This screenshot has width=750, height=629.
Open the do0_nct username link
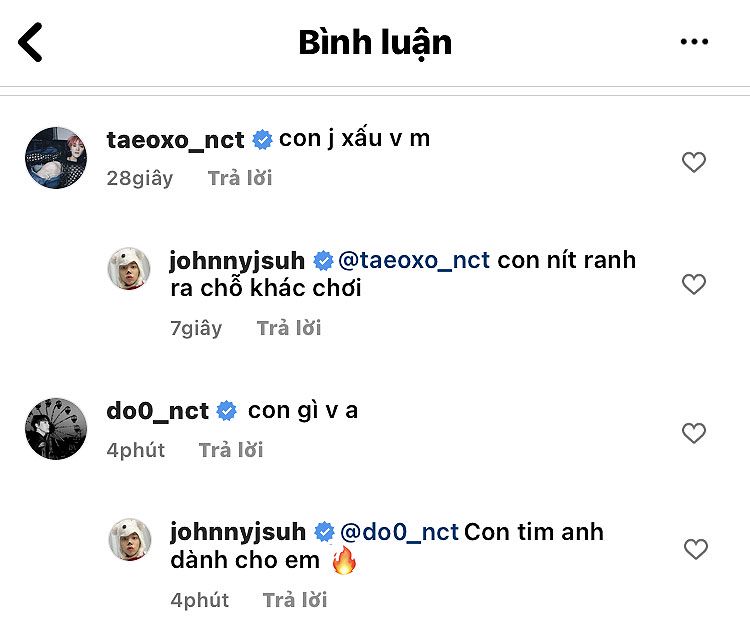tap(157, 411)
